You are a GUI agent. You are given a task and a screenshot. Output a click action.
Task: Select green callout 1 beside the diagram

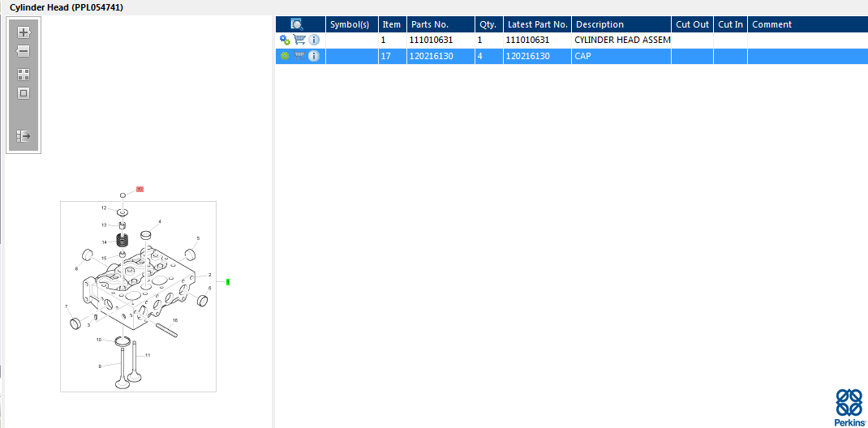pyautogui.click(x=227, y=282)
